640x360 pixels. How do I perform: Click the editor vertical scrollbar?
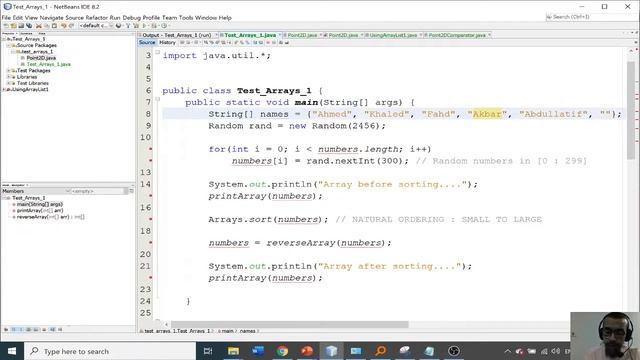point(631,110)
